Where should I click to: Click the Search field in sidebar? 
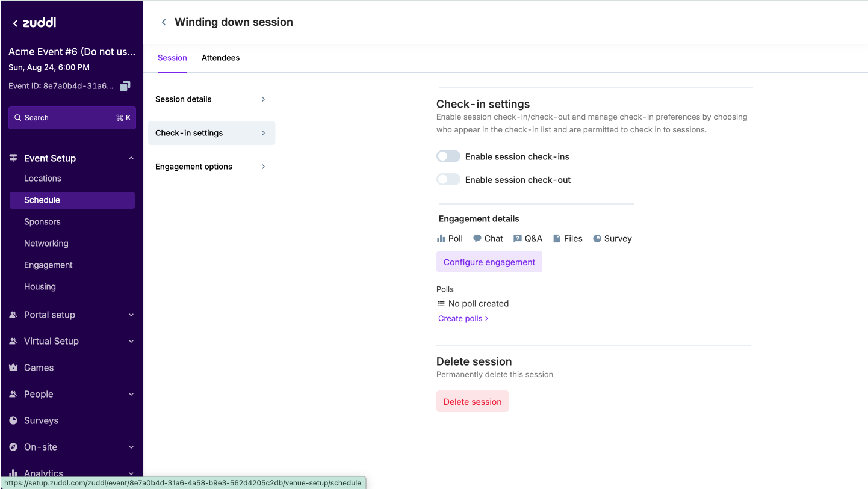[72, 118]
